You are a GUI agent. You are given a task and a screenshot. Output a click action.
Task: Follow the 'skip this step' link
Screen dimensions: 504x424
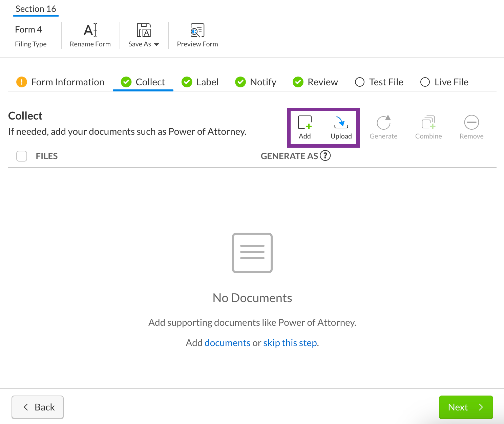coord(290,343)
